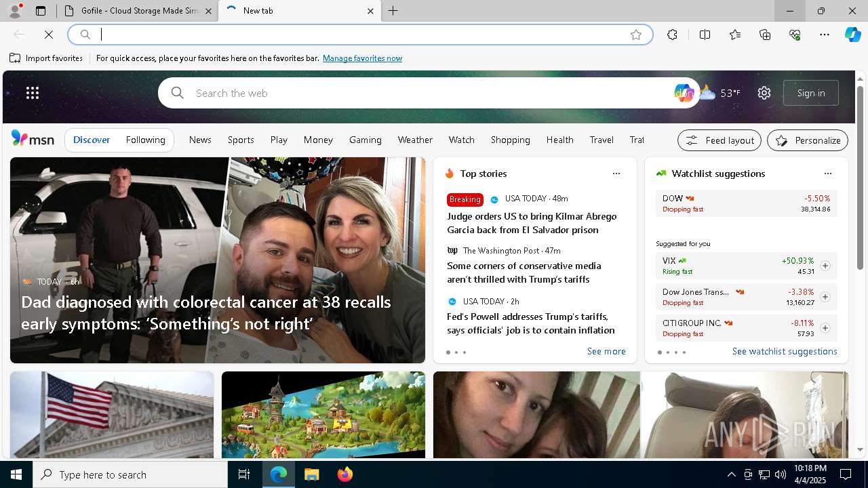Add VIX to the watchlist
Viewport: 868px width, 488px height.
825,266
